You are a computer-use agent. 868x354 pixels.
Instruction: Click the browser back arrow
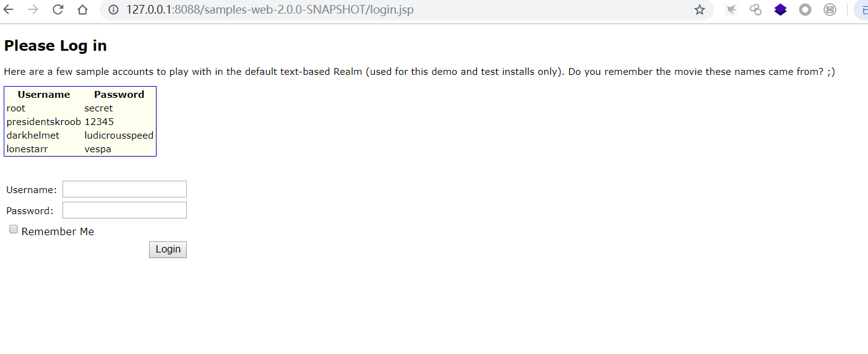pyautogui.click(x=9, y=10)
